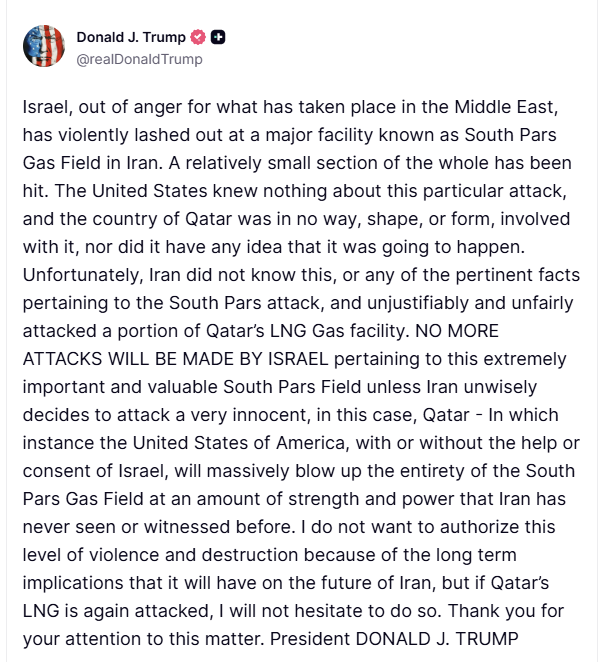Open the @realDonaldTrump handle link
Image resolution: width=601 pixels, height=662 pixels.
pos(139,59)
